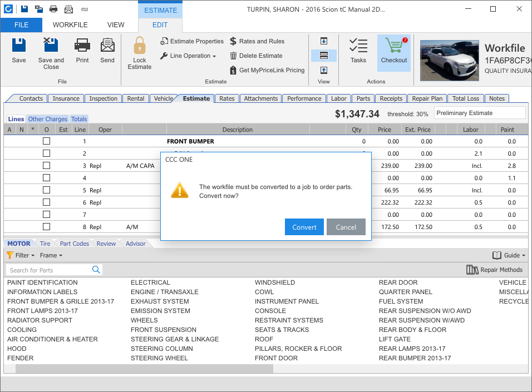This screenshot has width=532, height=392.
Task: Open the Filter dropdown
Action: (21, 255)
